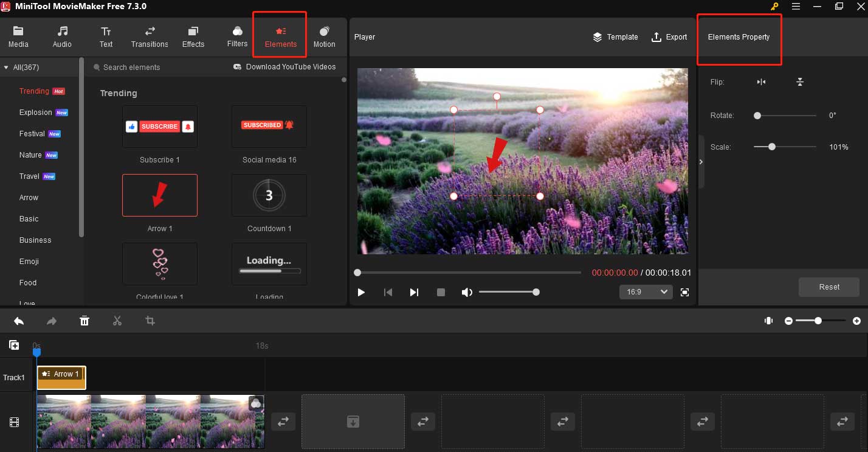Flip the element horizontally
868x452 pixels.
click(x=761, y=82)
